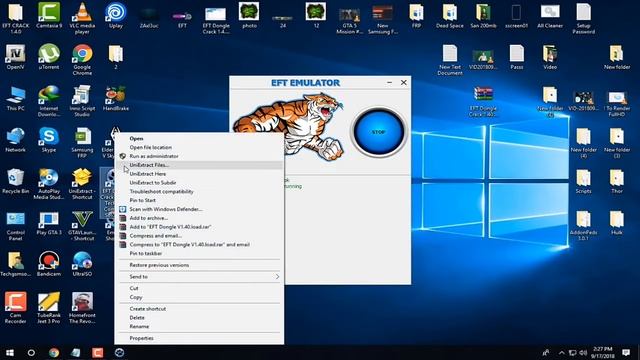Choose 'Compress and email...' entry

click(156, 236)
